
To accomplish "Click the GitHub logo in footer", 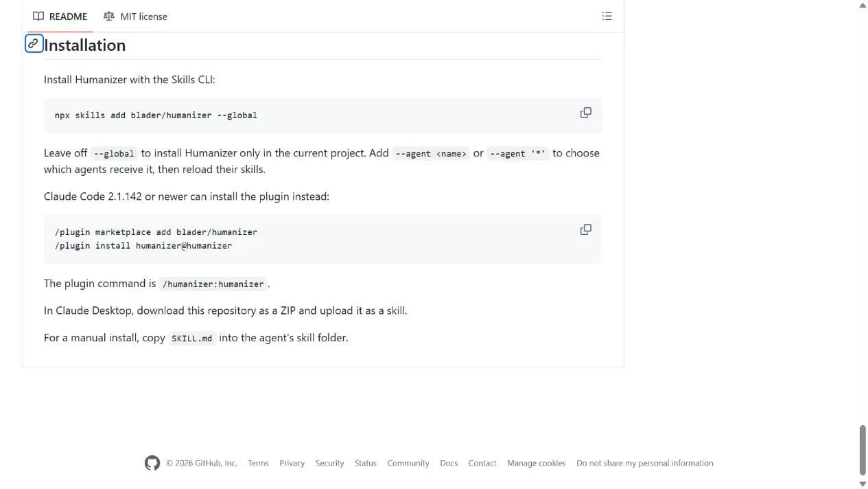I will [152, 463].
